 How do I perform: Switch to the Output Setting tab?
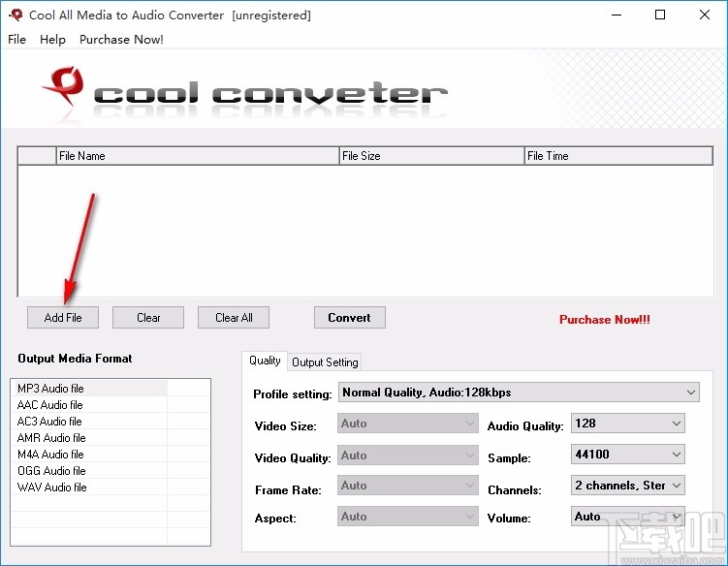pos(325,362)
